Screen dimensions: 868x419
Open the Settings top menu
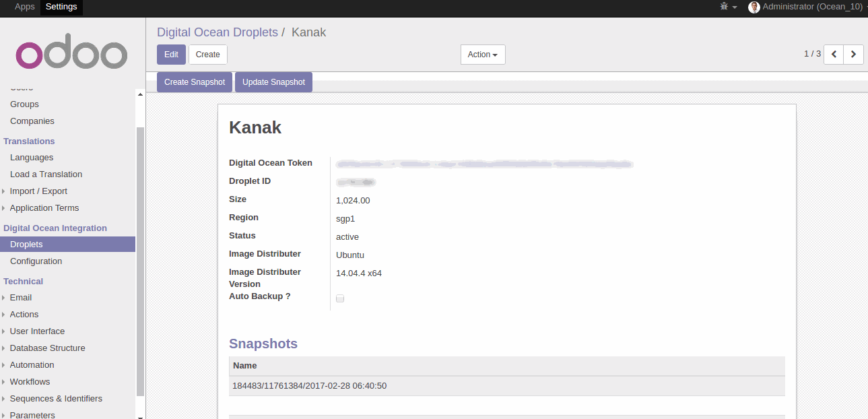coord(61,7)
